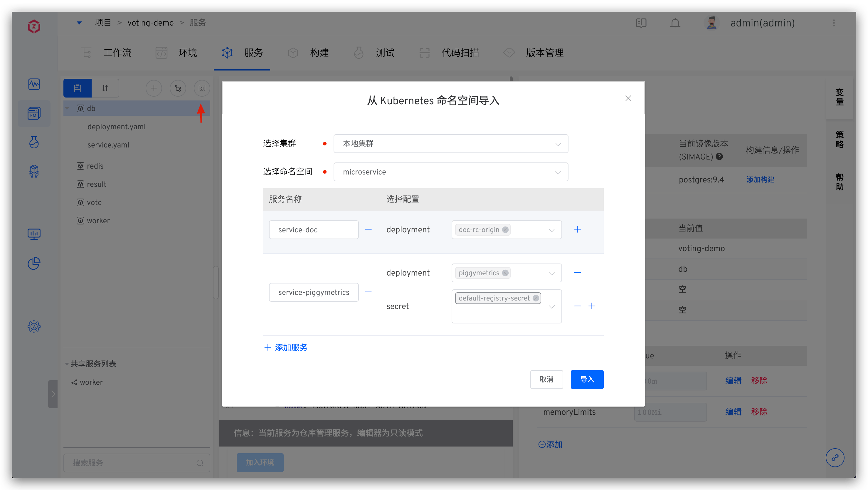Switch the service list to sort view
868x490 pixels.
[x=105, y=88]
